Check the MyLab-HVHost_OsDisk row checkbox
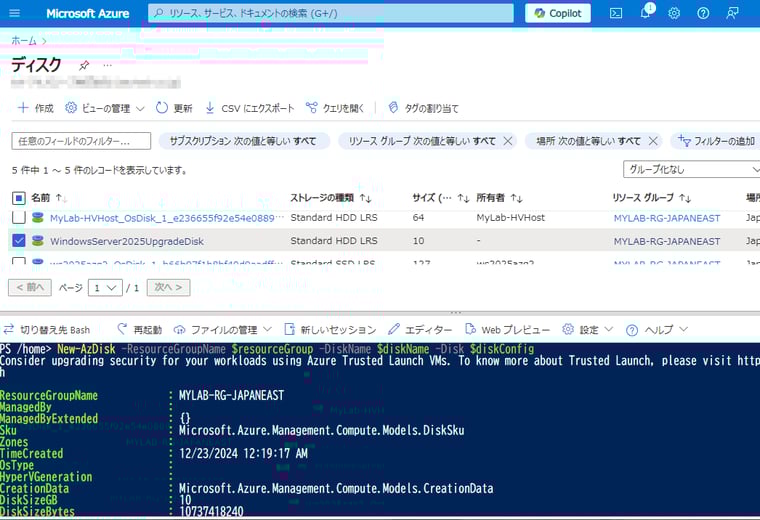Image resolution: width=760 pixels, height=520 pixels. 18,218
